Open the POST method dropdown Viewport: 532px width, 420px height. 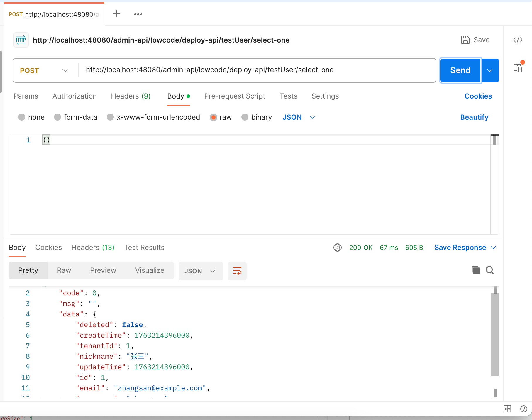click(x=44, y=70)
